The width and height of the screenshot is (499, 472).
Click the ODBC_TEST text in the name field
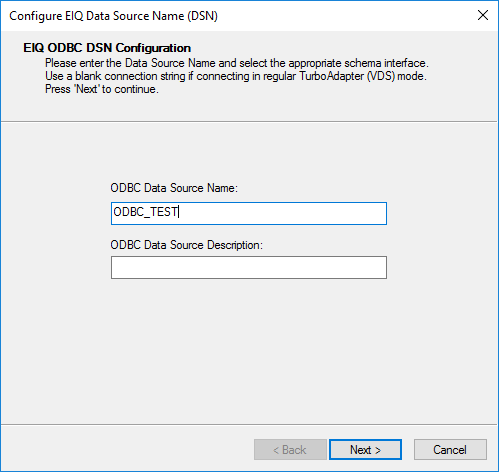145,212
